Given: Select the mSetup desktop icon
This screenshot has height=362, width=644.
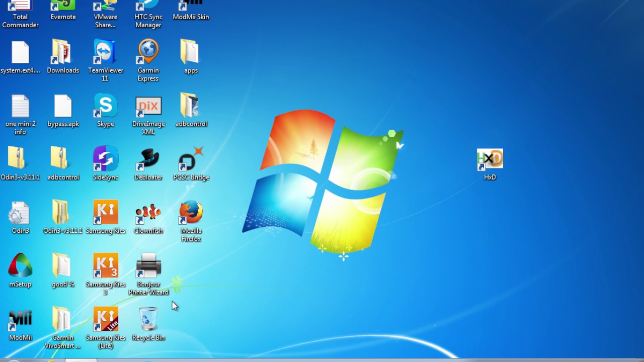Looking at the screenshot, I should (x=20, y=270).
